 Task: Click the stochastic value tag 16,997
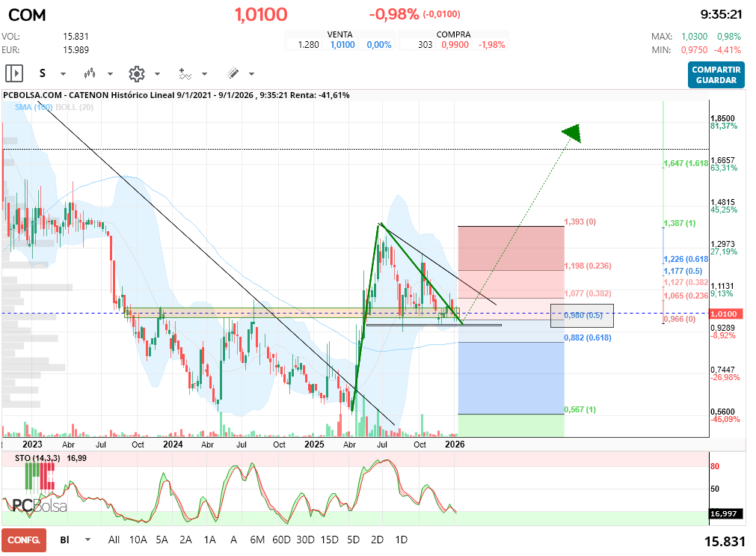[x=724, y=513]
